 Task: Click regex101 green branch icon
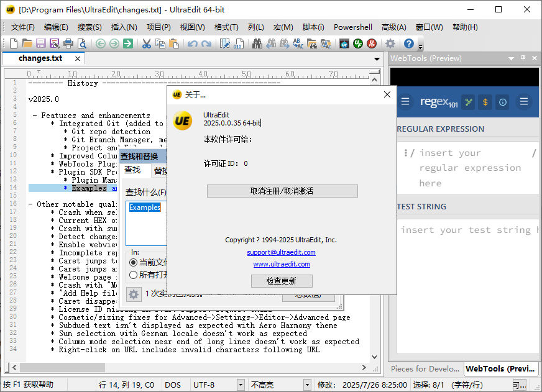(469, 102)
